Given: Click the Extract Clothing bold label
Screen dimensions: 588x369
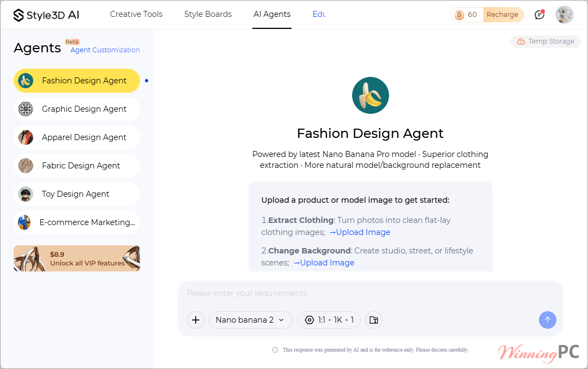Looking at the screenshot, I should [x=301, y=220].
